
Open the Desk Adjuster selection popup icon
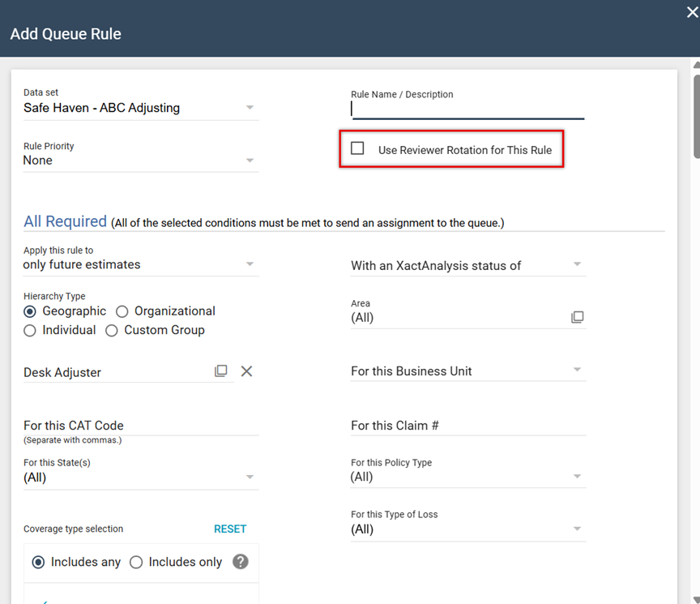pos(220,371)
